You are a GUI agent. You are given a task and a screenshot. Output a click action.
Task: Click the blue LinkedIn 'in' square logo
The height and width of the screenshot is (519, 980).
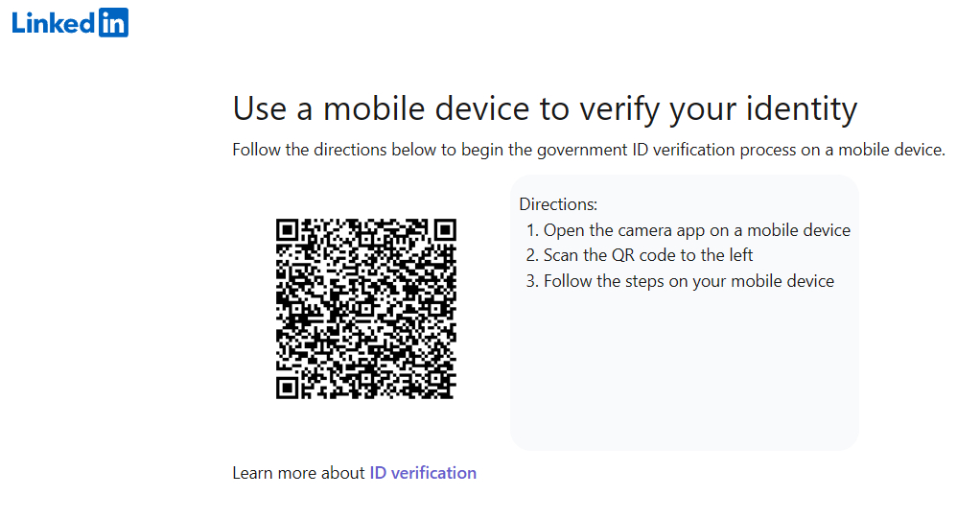[x=113, y=22]
